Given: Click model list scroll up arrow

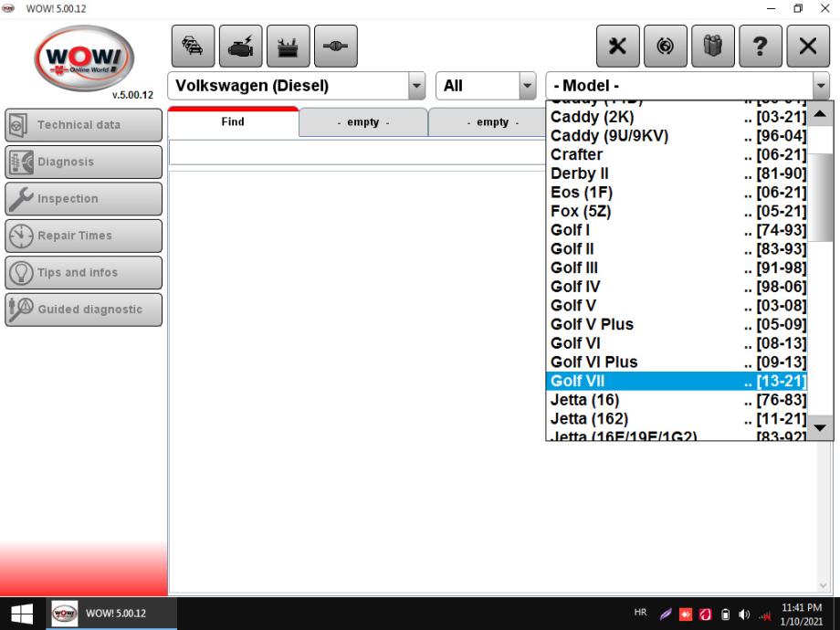Looking at the screenshot, I should 820,113.
